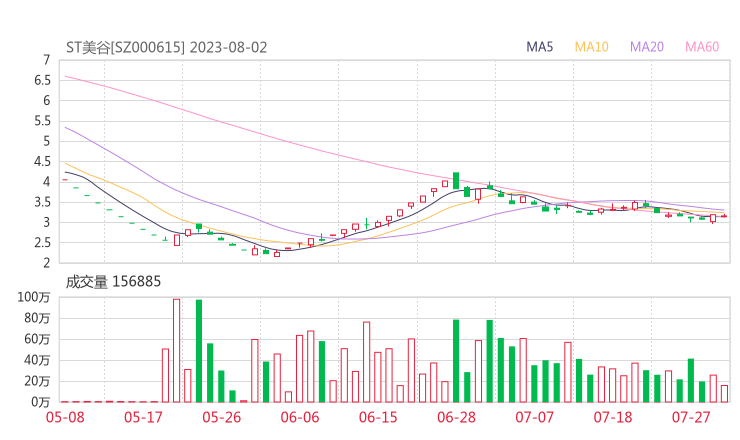Click the 06-15 date axis label

pos(378,417)
